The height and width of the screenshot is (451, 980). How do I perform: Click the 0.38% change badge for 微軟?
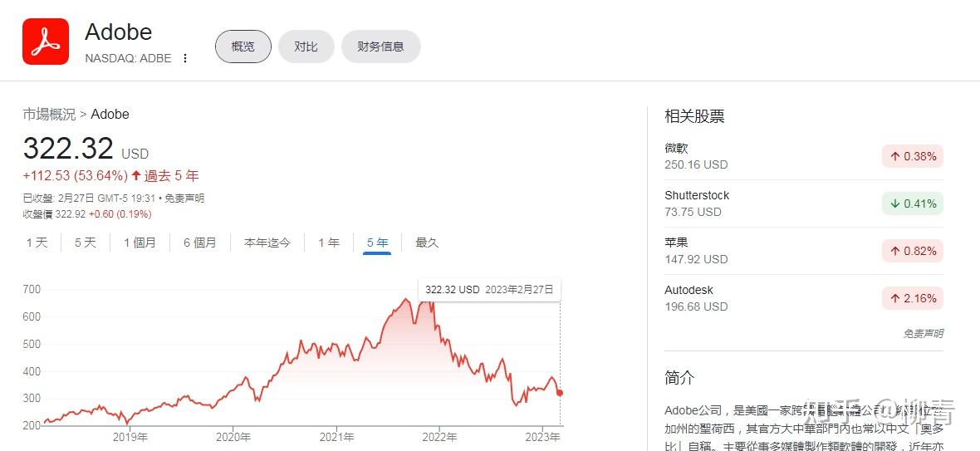click(x=913, y=156)
